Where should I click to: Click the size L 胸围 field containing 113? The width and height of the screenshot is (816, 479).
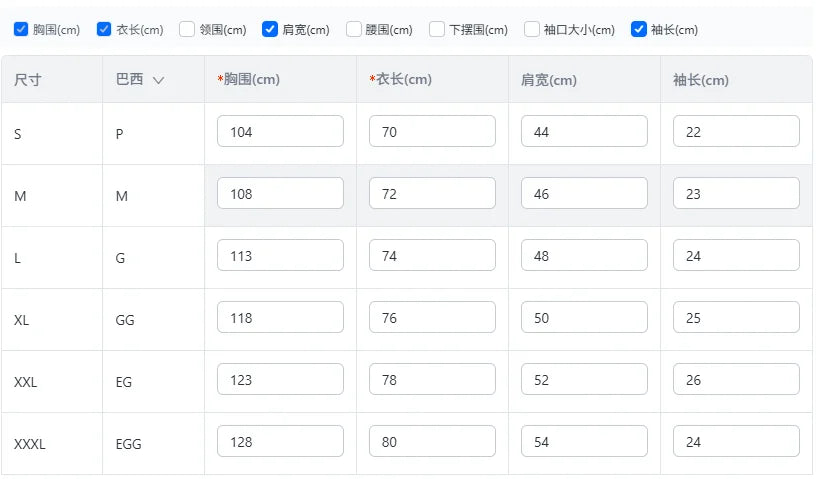[x=280, y=256]
